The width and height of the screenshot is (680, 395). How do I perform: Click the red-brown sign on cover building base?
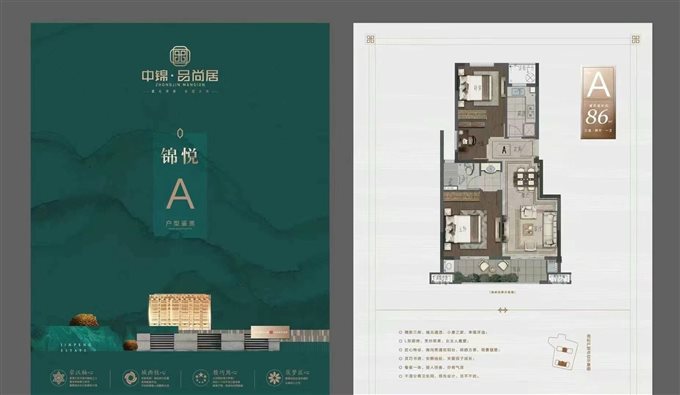270,331
